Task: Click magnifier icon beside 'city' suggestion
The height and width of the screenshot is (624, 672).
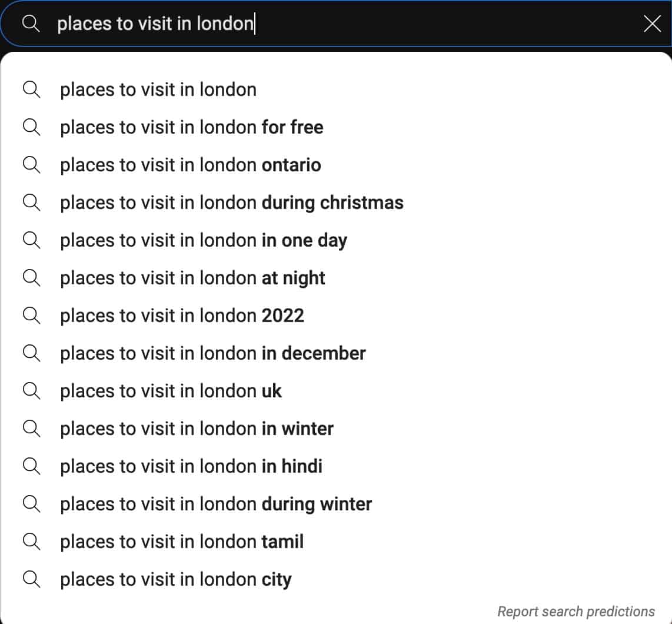Action: [31, 579]
